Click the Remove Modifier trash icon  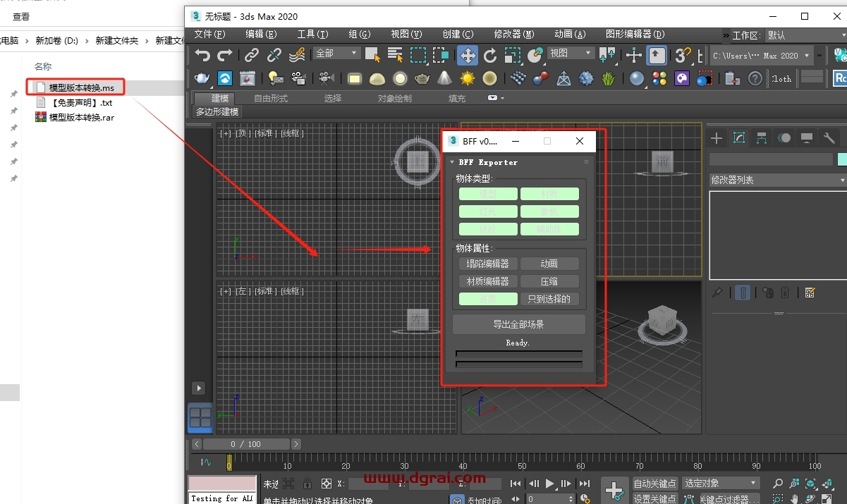pyautogui.click(x=785, y=293)
